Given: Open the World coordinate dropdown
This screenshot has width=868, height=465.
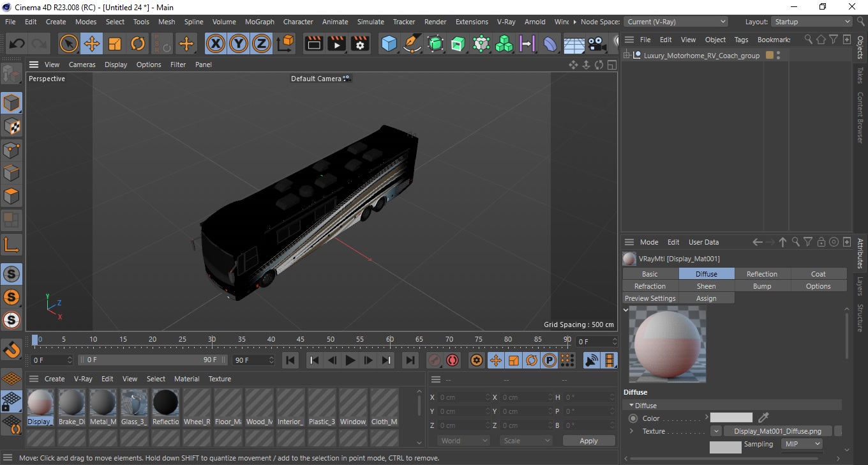Looking at the screenshot, I should click(x=463, y=441).
